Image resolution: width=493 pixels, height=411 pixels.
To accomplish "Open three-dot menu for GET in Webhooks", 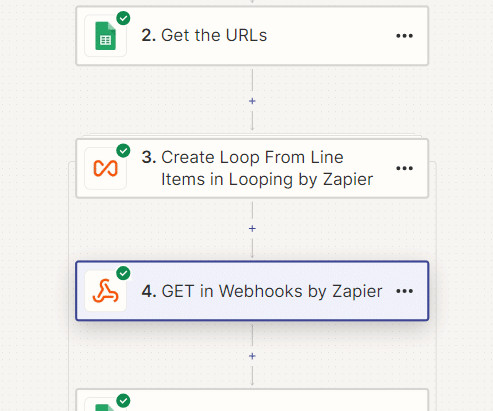I will tap(404, 291).
